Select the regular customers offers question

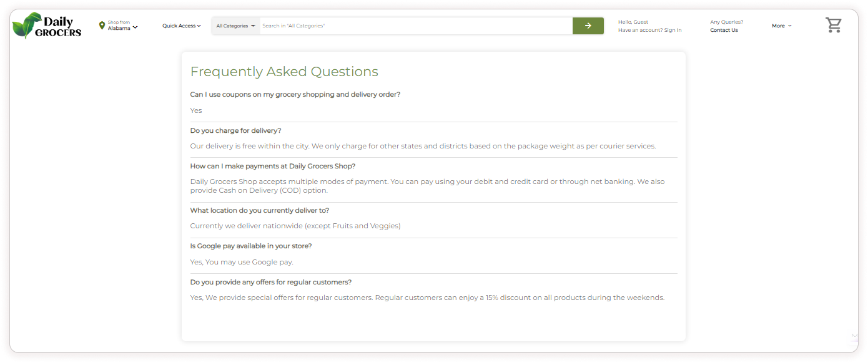(270, 282)
